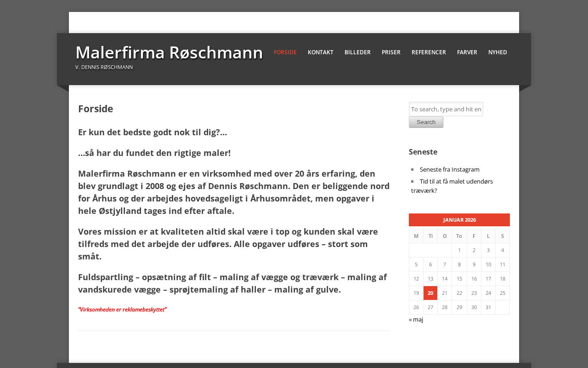Viewport: 588px width, 368px height.
Task: Click the 'To' weekday column header
Action: tap(459, 236)
